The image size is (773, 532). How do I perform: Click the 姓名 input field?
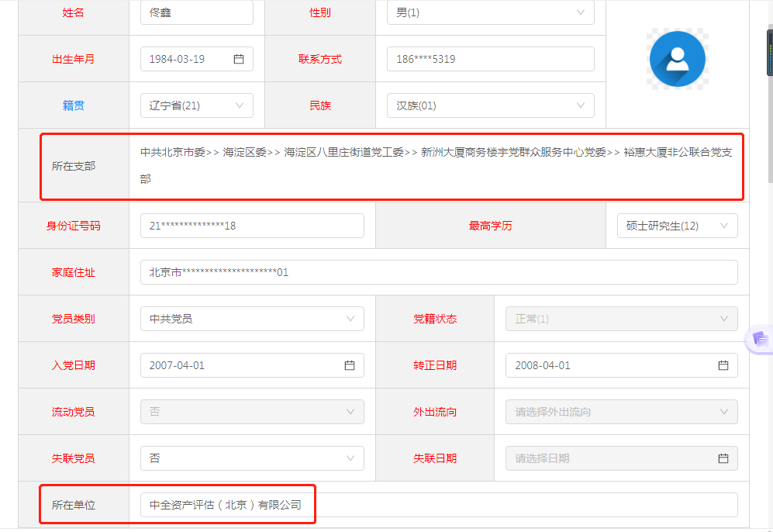[196, 12]
